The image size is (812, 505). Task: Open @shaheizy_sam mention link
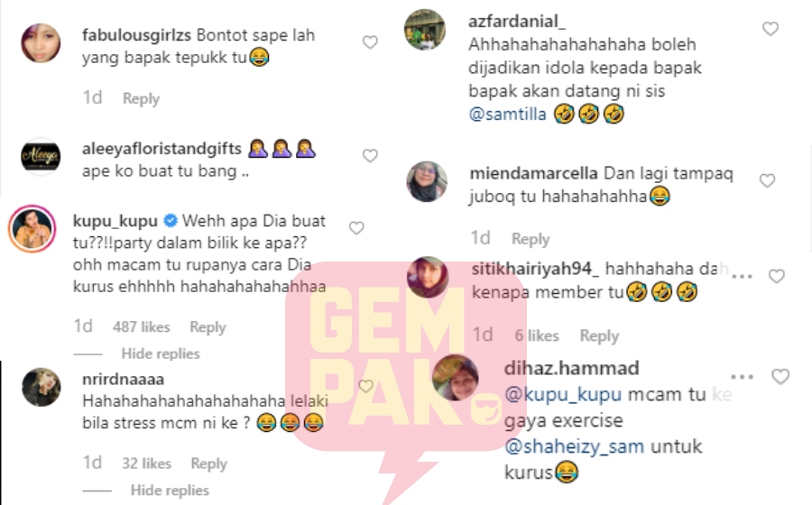(x=575, y=446)
